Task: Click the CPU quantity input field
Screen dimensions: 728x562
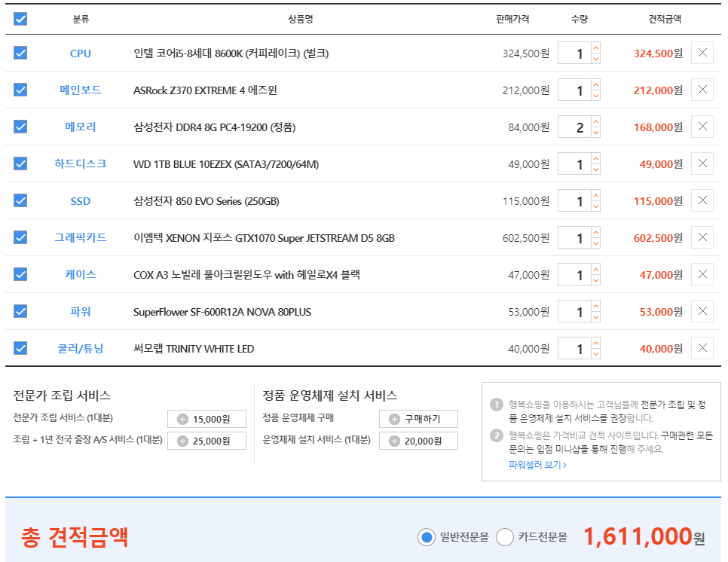Action: point(574,53)
